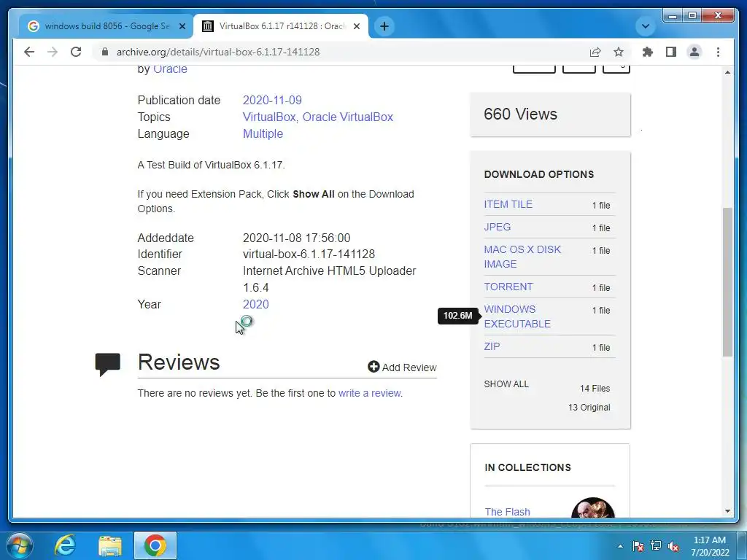Screen dimensions: 747x560
Task: Open the VirtualBox topic link
Action: pyautogui.click(x=270, y=117)
